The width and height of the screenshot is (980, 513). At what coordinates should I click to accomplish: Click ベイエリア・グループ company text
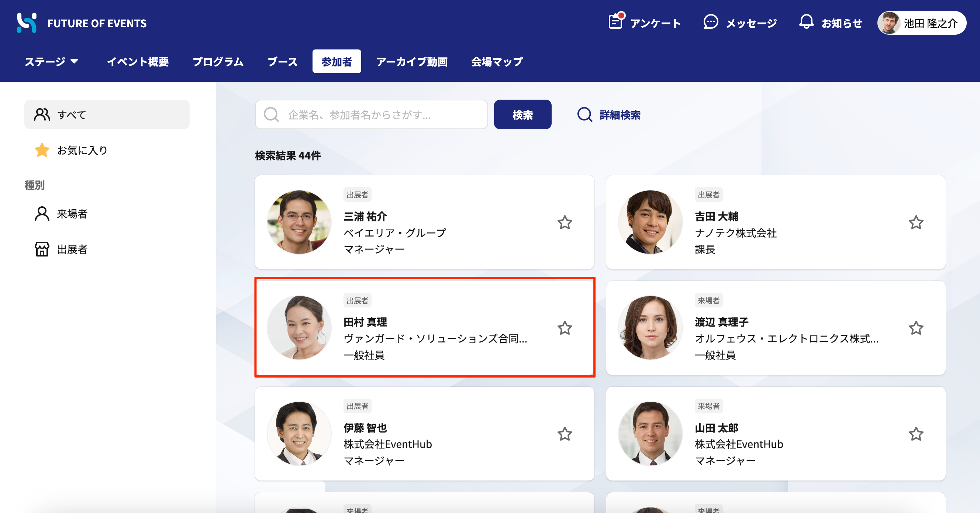395,233
